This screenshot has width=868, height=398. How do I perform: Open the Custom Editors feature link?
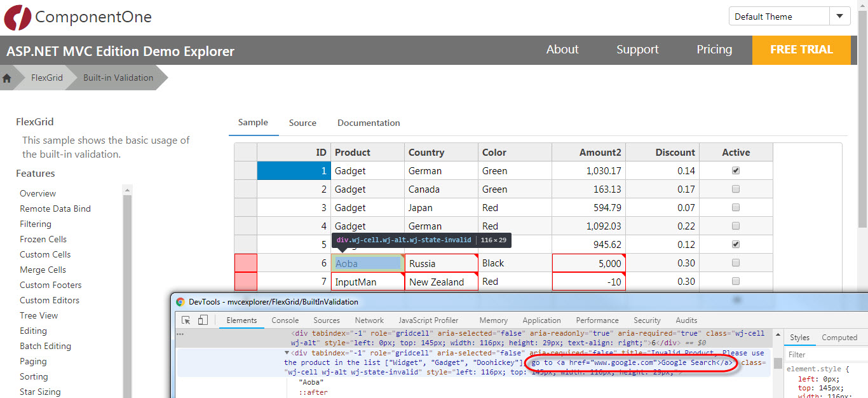click(x=50, y=300)
